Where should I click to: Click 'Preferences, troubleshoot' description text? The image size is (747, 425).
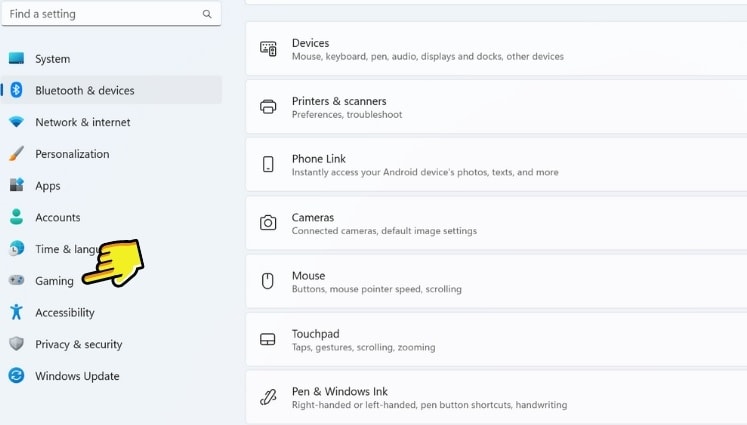click(x=347, y=114)
